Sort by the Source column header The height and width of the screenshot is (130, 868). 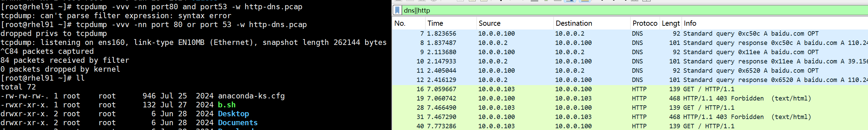tap(515, 23)
